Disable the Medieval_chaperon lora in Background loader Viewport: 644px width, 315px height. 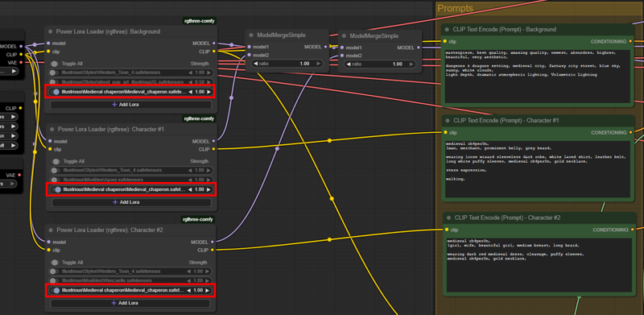(56, 92)
